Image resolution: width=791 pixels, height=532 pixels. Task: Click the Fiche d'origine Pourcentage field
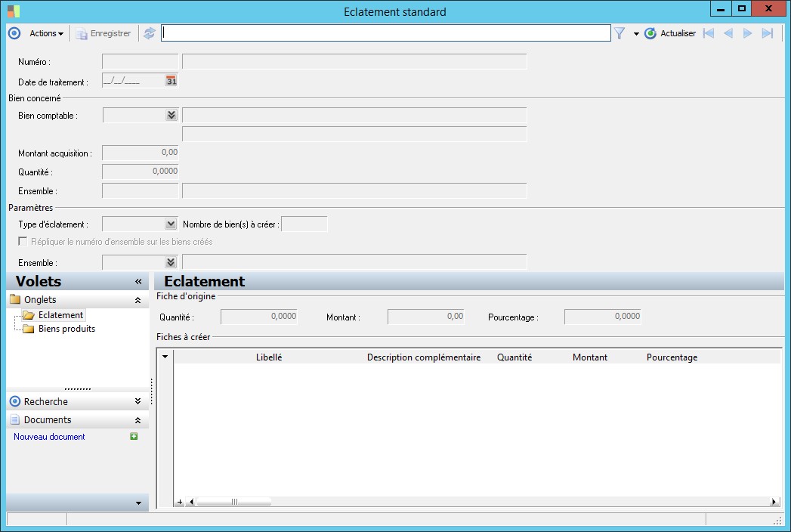[x=602, y=317]
